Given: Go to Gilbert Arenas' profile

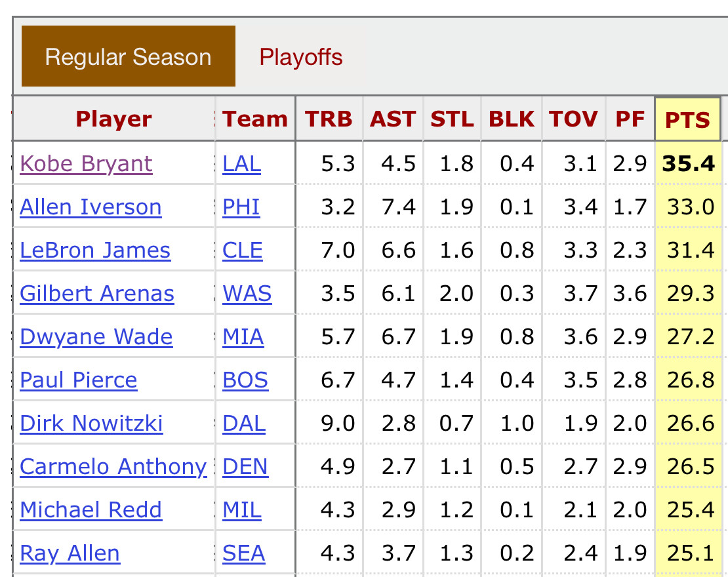Looking at the screenshot, I should pos(97,294).
